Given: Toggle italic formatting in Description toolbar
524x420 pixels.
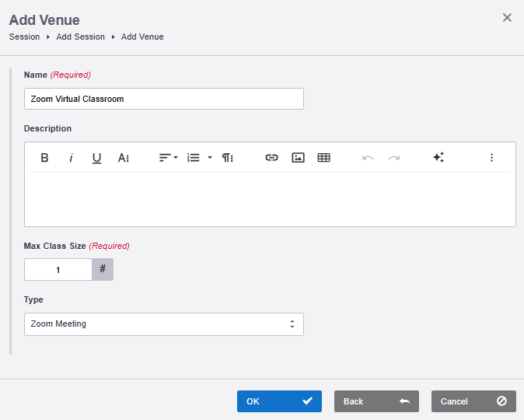Looking at the screenshot, I should [71, 157].
